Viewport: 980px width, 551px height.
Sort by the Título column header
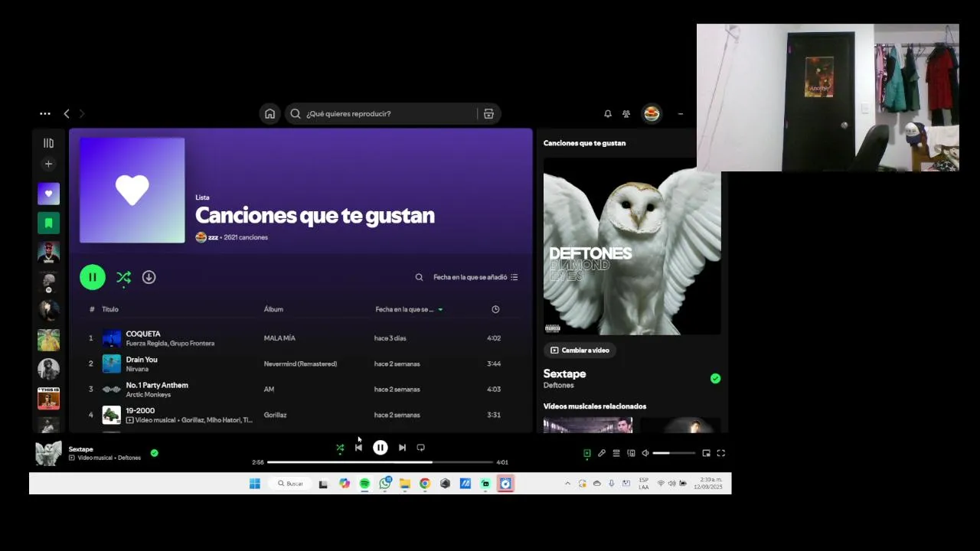pos(110,309)
